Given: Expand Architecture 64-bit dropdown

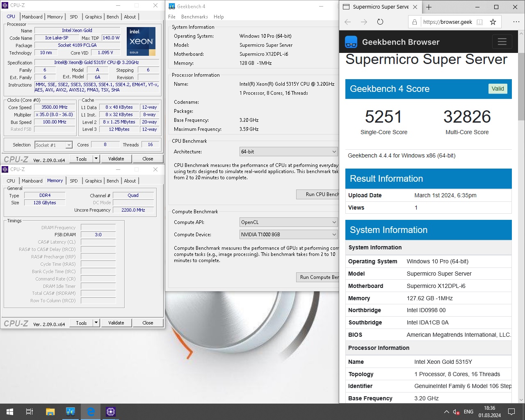Looking at the screenshot, I should (x=289, y=152).
